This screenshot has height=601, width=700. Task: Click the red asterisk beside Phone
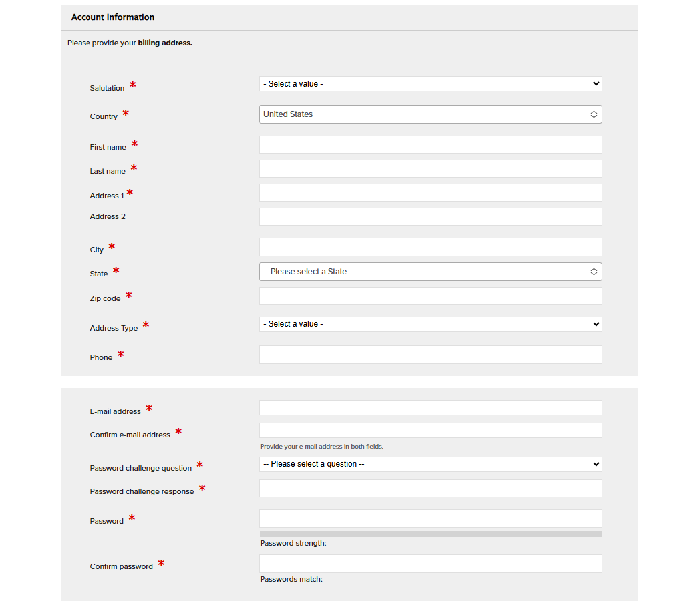point(122,353)
